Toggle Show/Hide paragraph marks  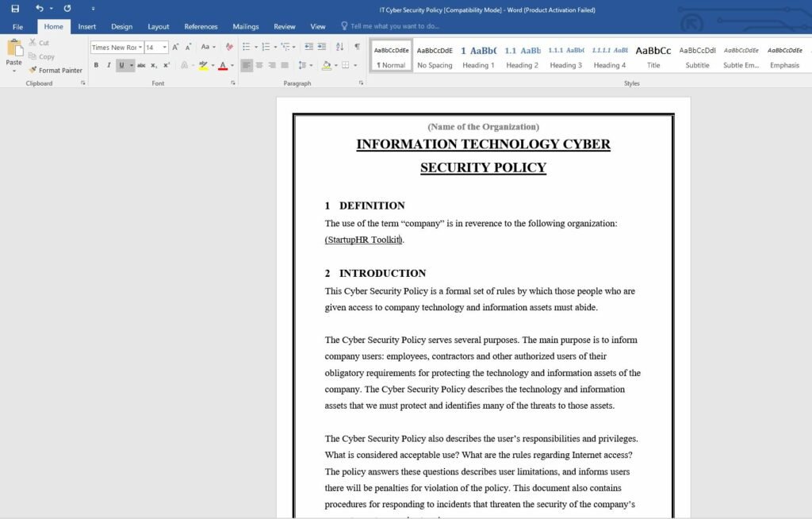click(357, 47)
